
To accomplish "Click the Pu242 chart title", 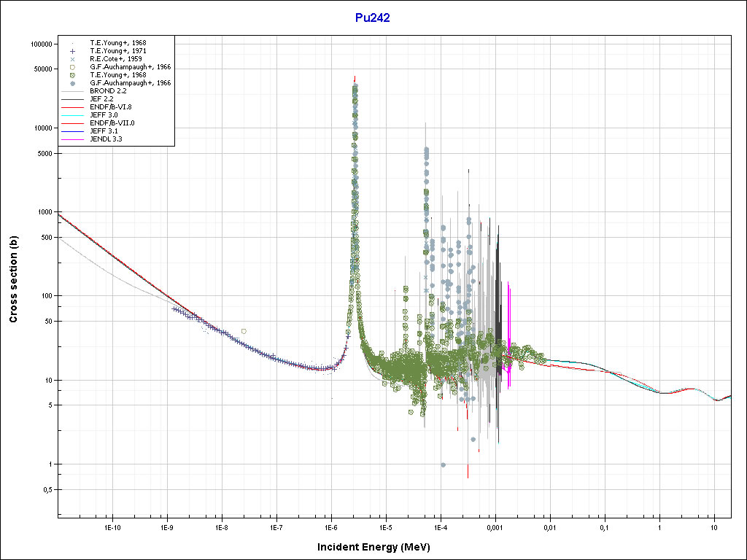I will pos(372,18).
